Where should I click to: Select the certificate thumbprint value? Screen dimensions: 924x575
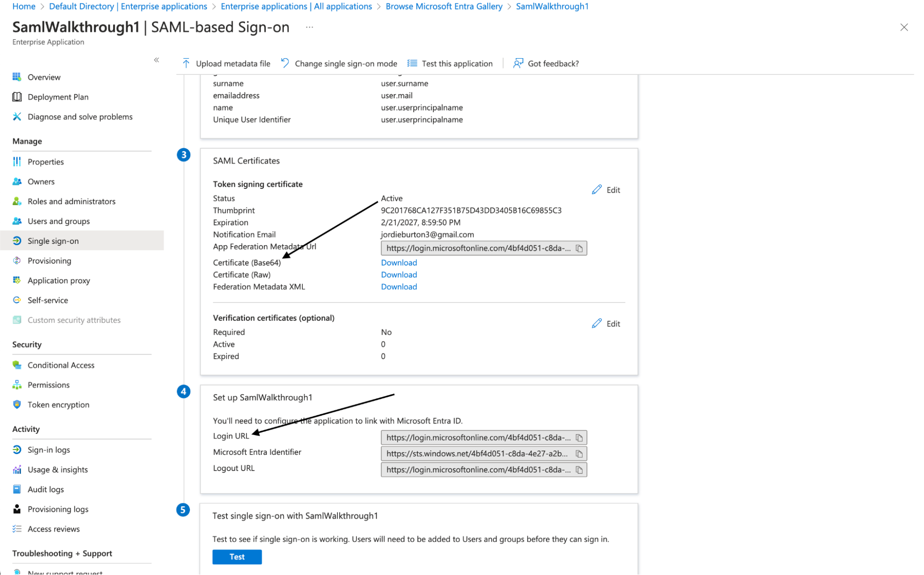[471, 211]
